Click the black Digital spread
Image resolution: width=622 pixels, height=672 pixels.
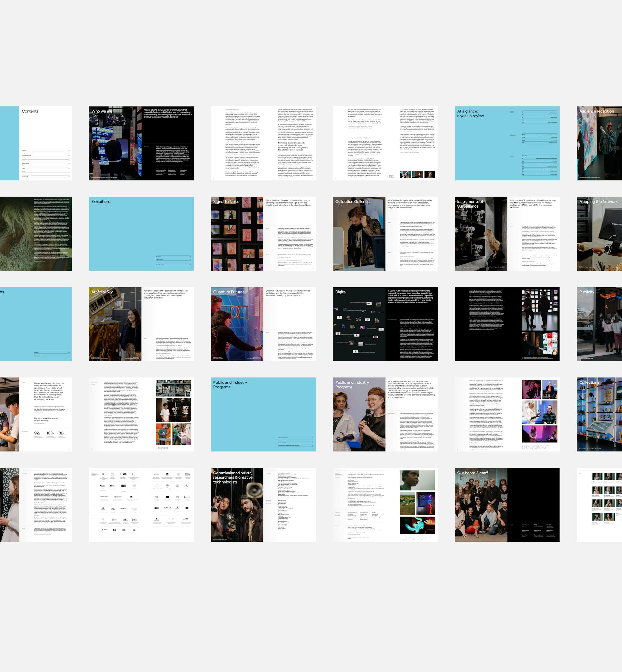click(x=385, y=324)
